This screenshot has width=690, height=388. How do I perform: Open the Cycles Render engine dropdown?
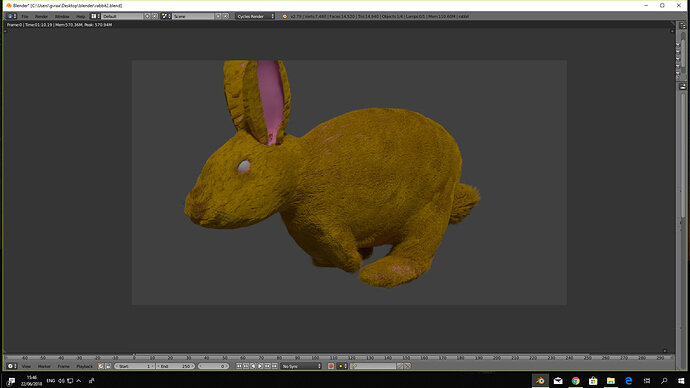click(x=255, y=16)
